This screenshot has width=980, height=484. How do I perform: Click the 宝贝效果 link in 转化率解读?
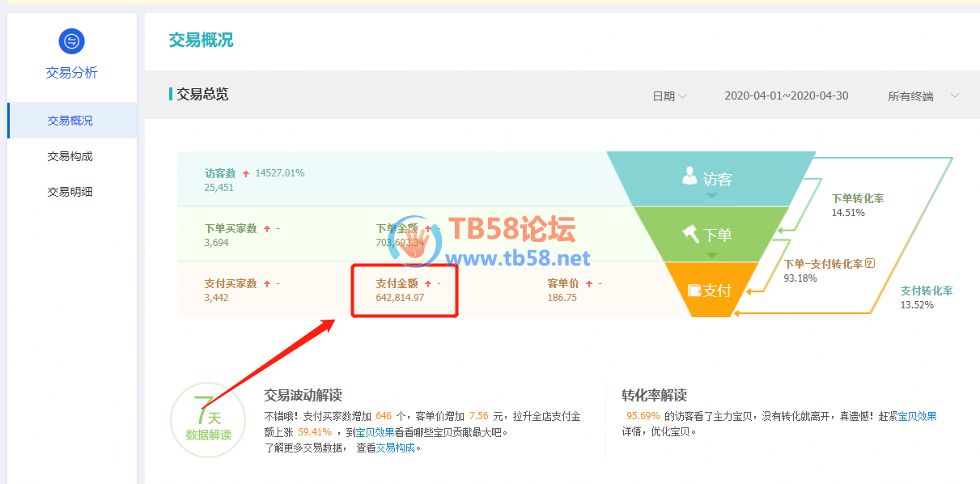pos(920,416)
